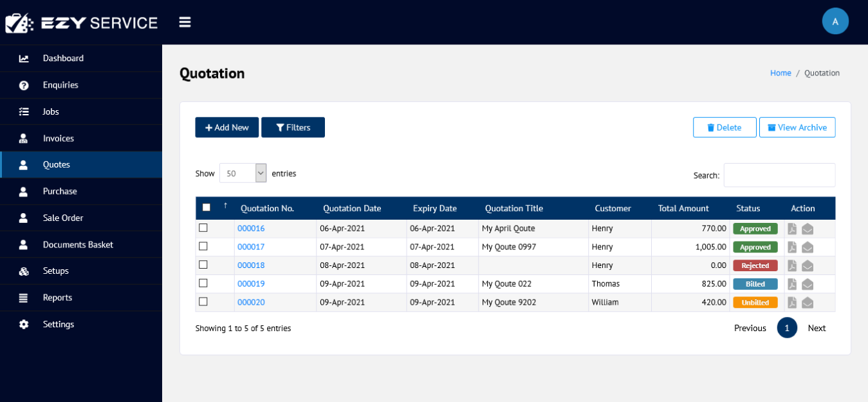Click PDF icon for quotation 000019
Viewport: 868px width, 402px height.
click(x=792, y=284)
